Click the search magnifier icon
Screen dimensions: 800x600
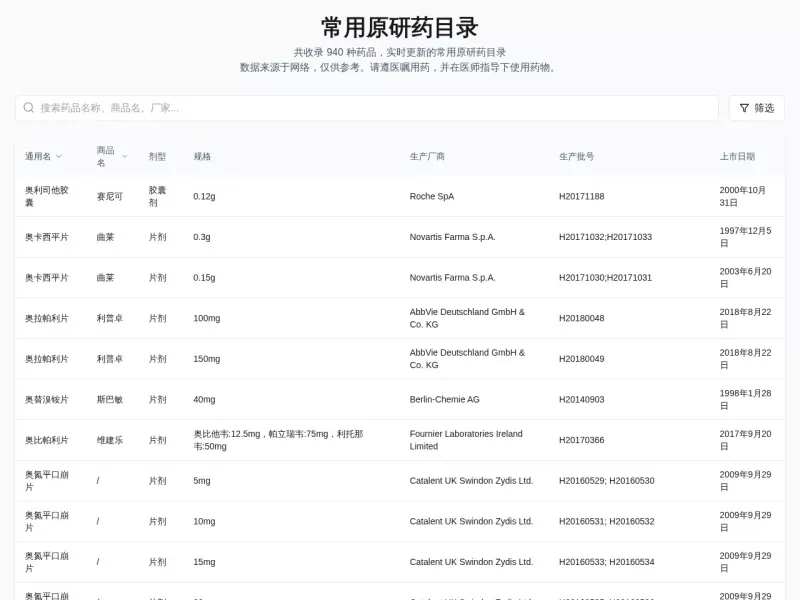point(29,108)
